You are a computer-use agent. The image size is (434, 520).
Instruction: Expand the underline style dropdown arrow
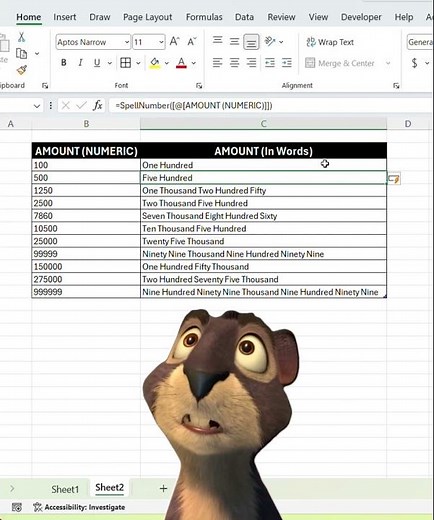pyautogui.click(x=110, y=63)
